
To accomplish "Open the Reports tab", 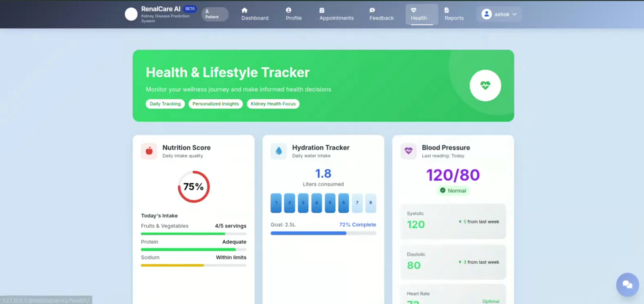I will click(x=454, y=14).
